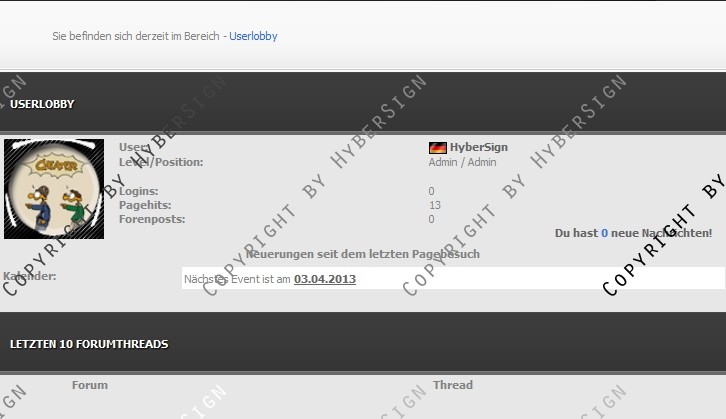
Task: Click the Kalender label
Action: (30, 276)
